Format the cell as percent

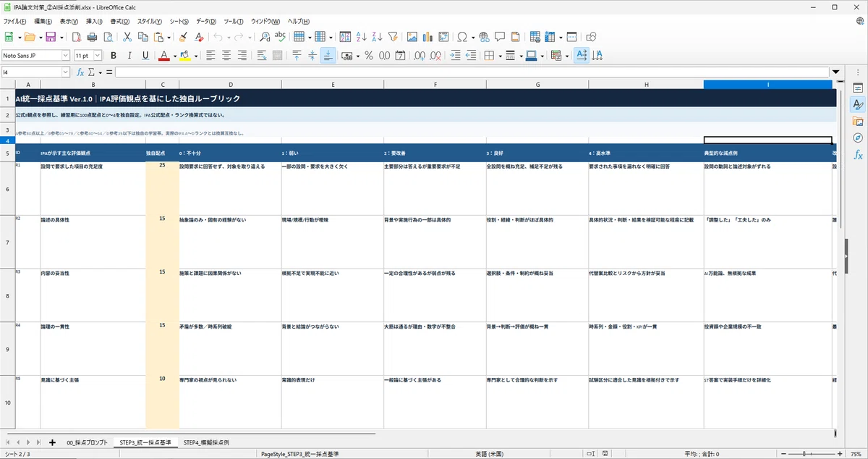click(369, 55)
